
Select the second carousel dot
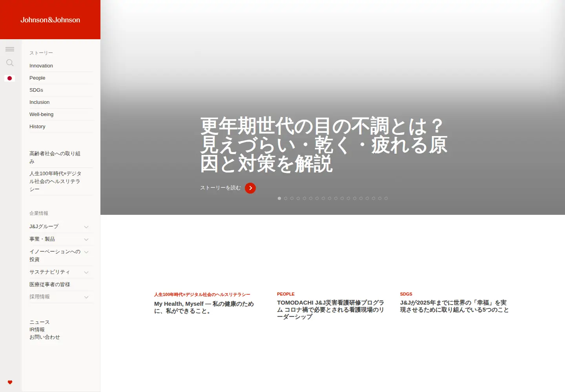click(286, 198)
